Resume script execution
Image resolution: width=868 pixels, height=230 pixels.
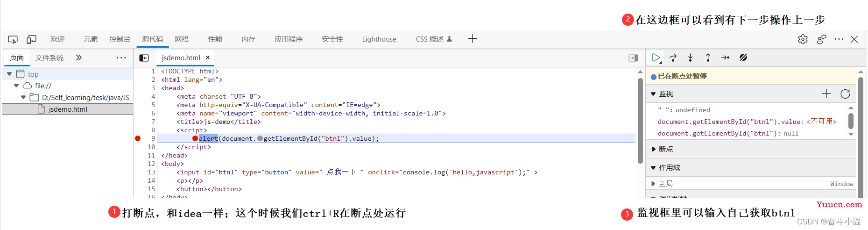[x=656, y=57]
